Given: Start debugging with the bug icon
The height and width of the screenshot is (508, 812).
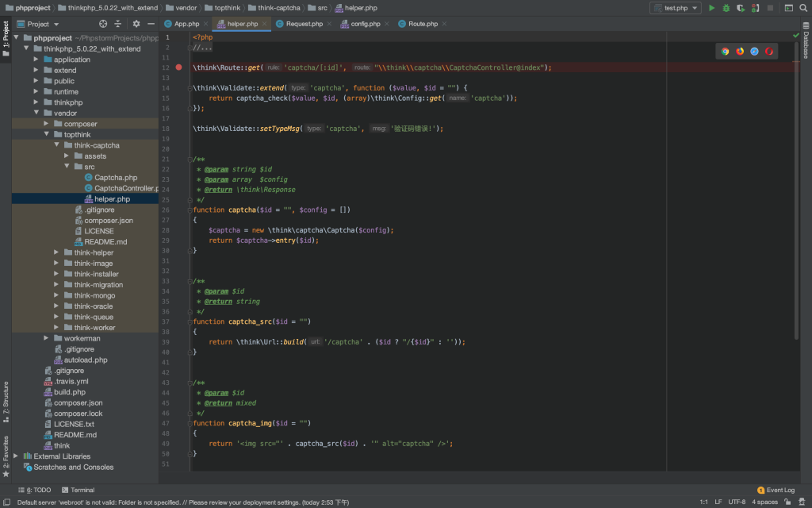Looking at the screenshot, I should (726, 8).
